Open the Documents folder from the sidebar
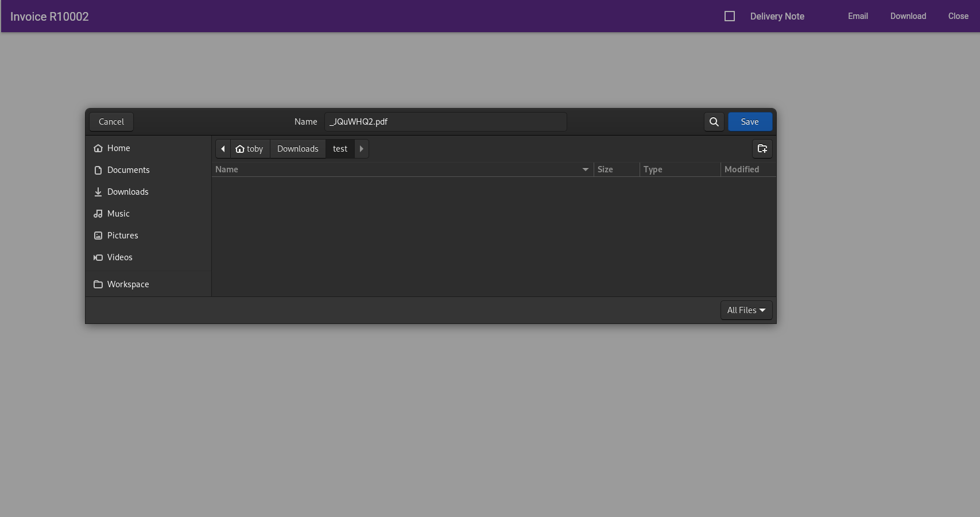This screenshot has height=517, width=980. [128, 169]
